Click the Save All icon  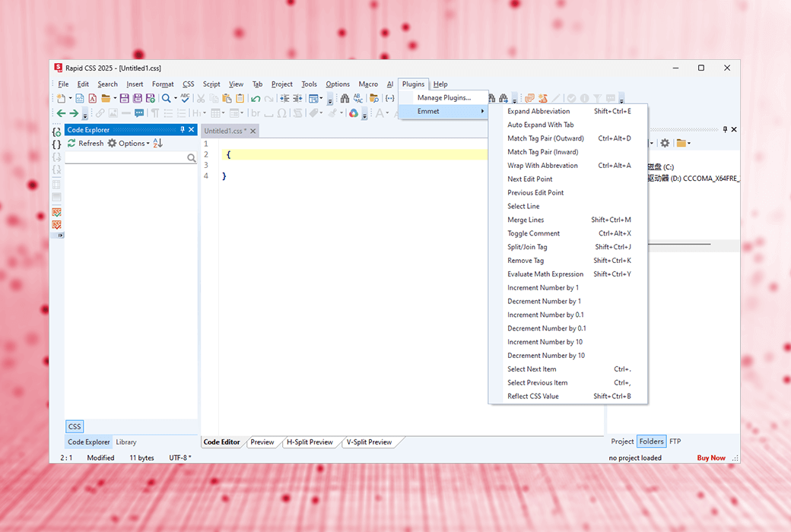[x=137, y=98]
